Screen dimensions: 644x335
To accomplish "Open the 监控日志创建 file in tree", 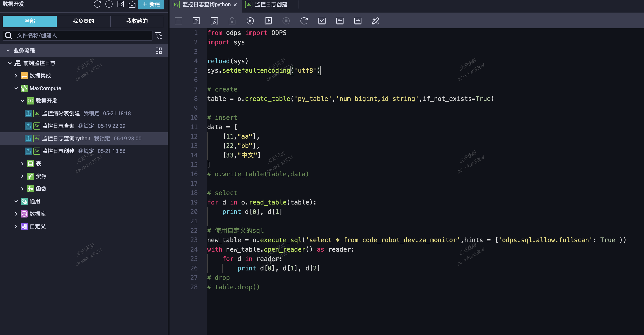I will pos(58,151).
